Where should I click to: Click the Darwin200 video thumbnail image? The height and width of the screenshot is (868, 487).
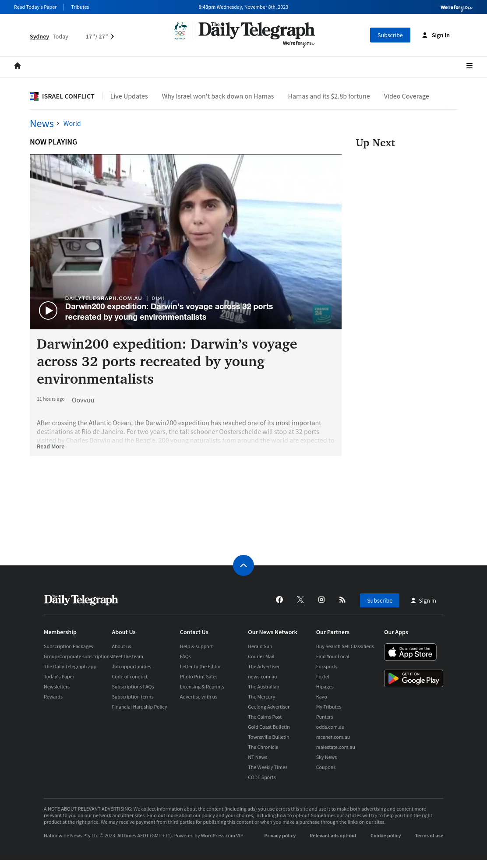[x=186, y=242]
